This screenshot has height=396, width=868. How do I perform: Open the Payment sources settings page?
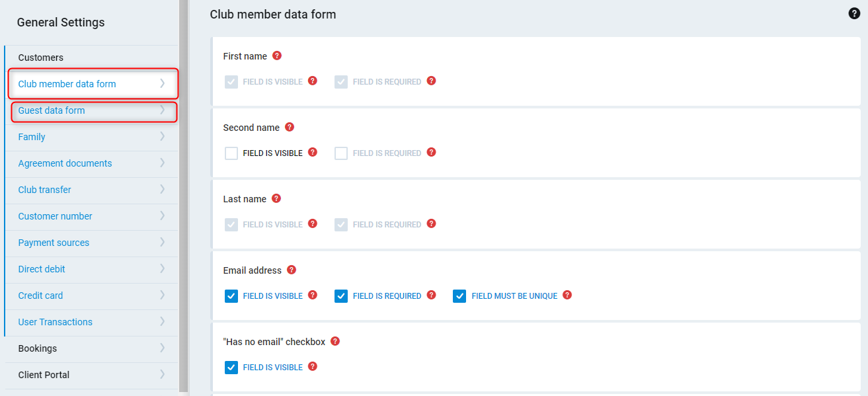(x=54, y=243)
